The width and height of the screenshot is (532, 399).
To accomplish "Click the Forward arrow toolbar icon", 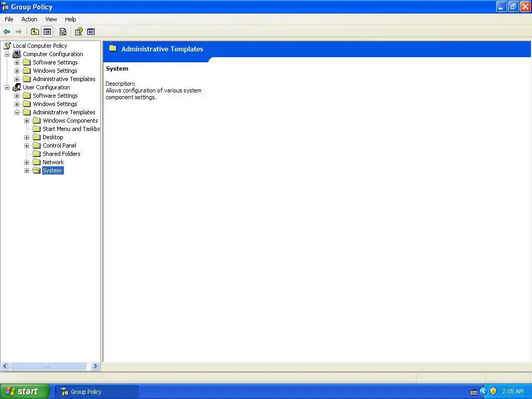I will (19, 32).
